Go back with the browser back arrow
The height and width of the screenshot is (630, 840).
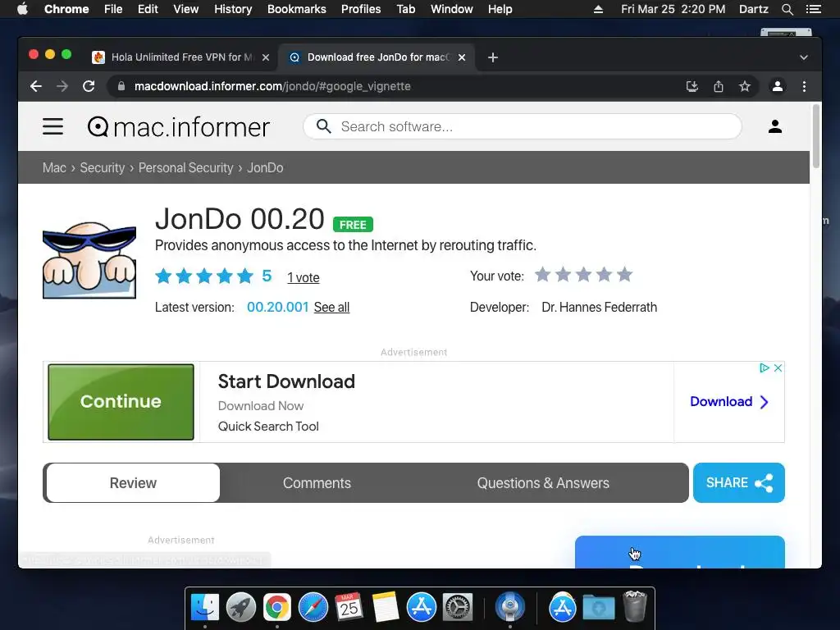click(36, 86)
